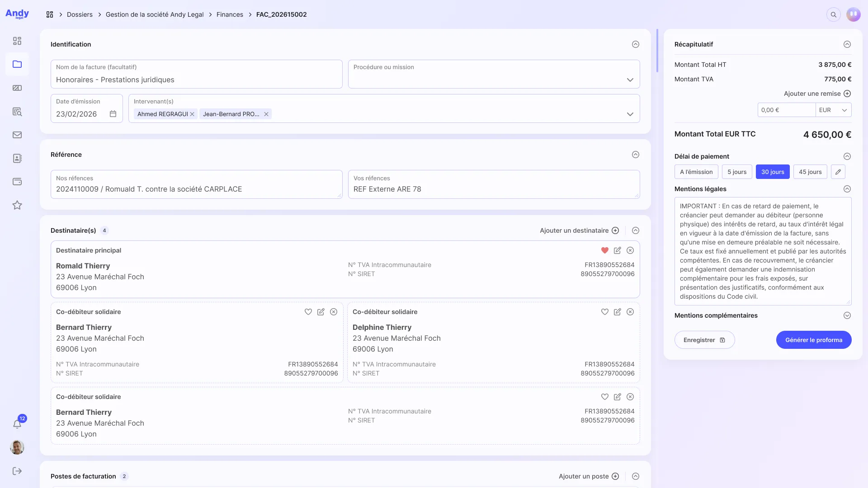
Task: Open the dashboard grid icon in the sidebar
Action: pos(17,41)
